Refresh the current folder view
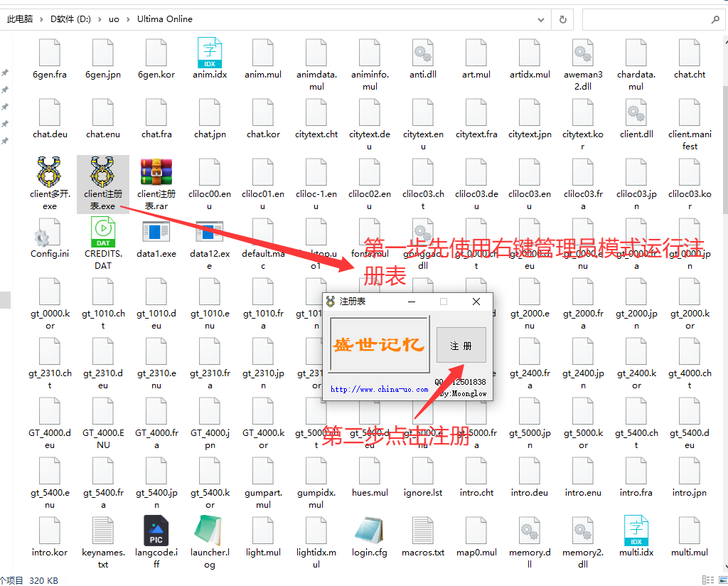The height and width of the screenshot is (586, 728). click(563, 19)
